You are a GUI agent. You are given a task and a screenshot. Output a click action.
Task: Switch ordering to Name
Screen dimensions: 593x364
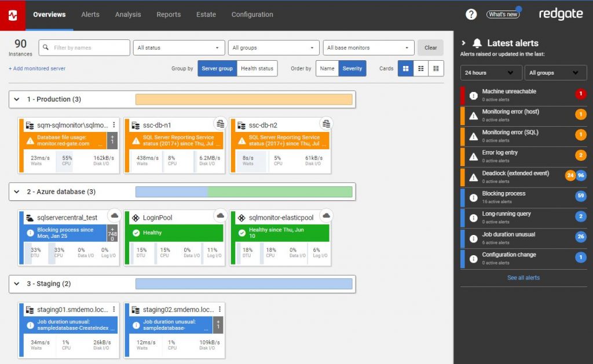[x=327, y=68]
